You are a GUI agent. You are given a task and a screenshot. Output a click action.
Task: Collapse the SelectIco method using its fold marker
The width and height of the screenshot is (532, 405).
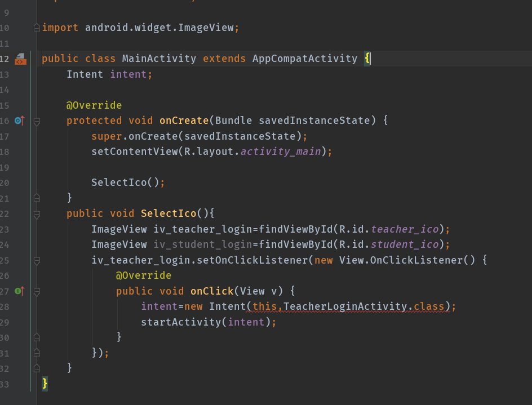click(x=37, y=214)
